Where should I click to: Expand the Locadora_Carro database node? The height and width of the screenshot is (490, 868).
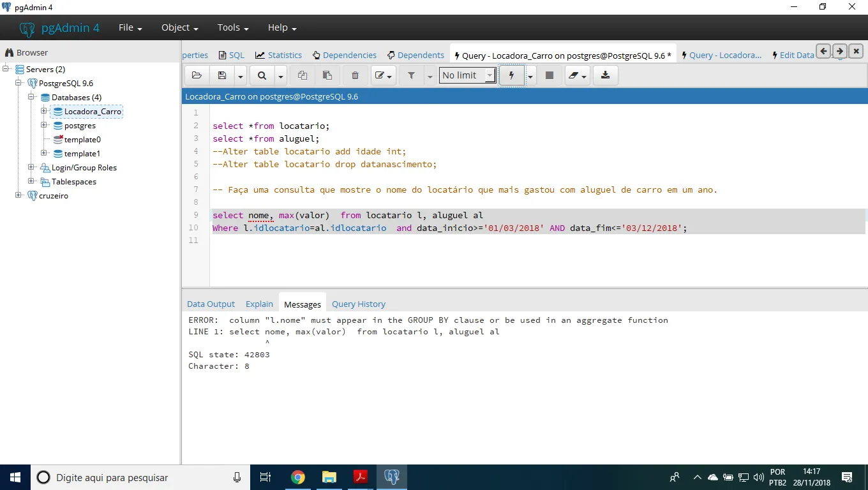pos(44,111)
